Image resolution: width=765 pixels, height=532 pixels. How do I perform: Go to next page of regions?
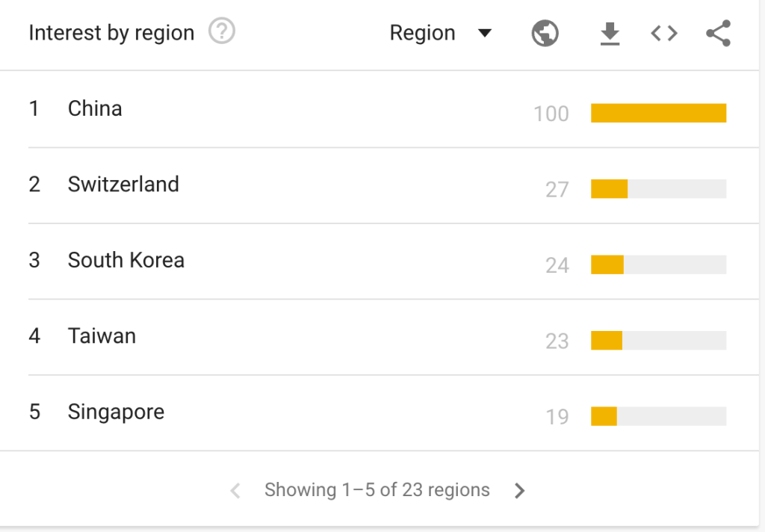click(520, 491)
